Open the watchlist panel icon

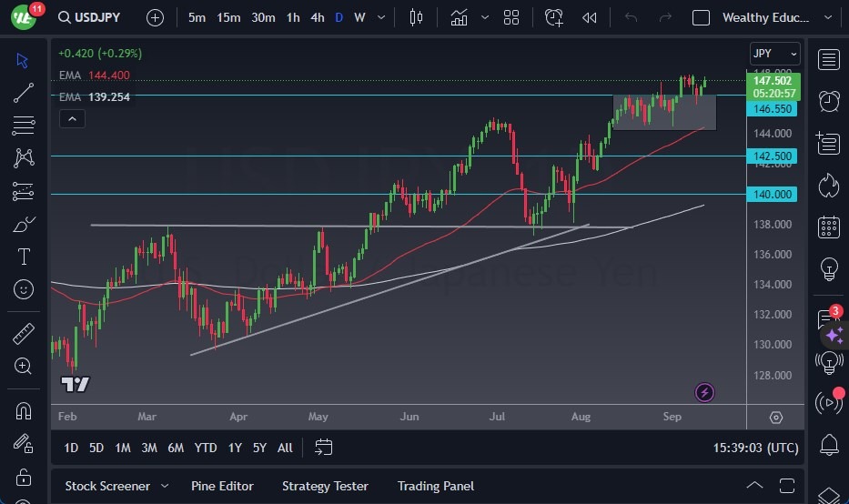tap(828, 60)
